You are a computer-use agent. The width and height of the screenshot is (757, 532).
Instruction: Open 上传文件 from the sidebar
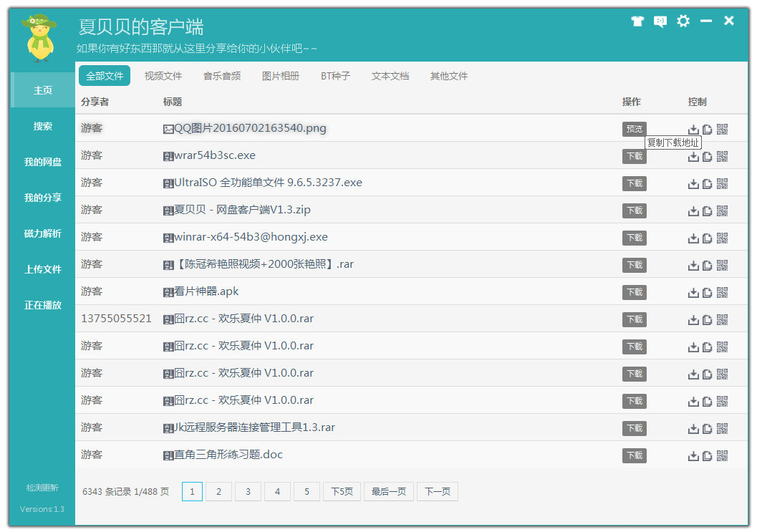pyautogui.click(x=43, y=269)
